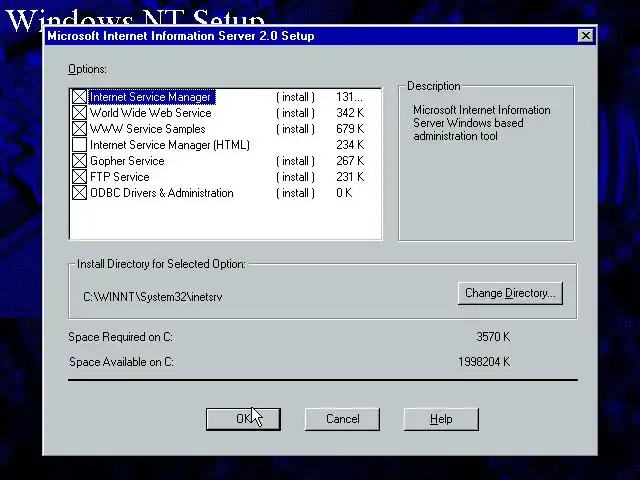Click the 231 K size value
Viewport: 640px width, 480px height.
(x=350, y=177)
